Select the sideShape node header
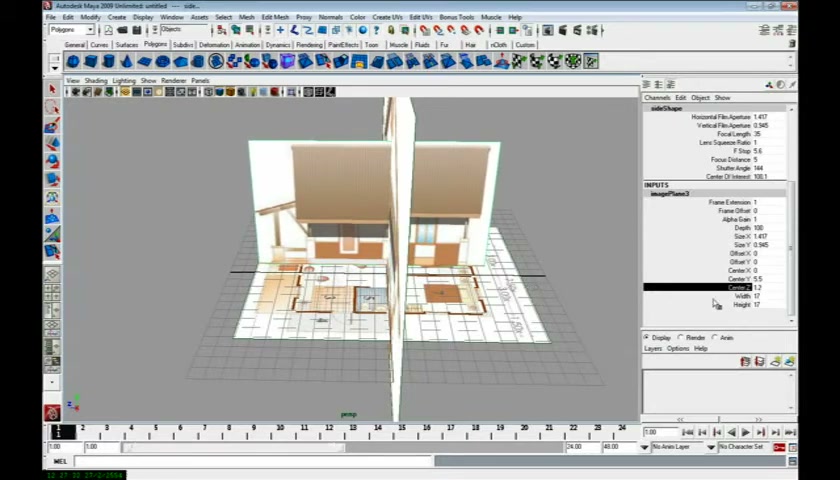The image size is (840, 480). (666, 108)
